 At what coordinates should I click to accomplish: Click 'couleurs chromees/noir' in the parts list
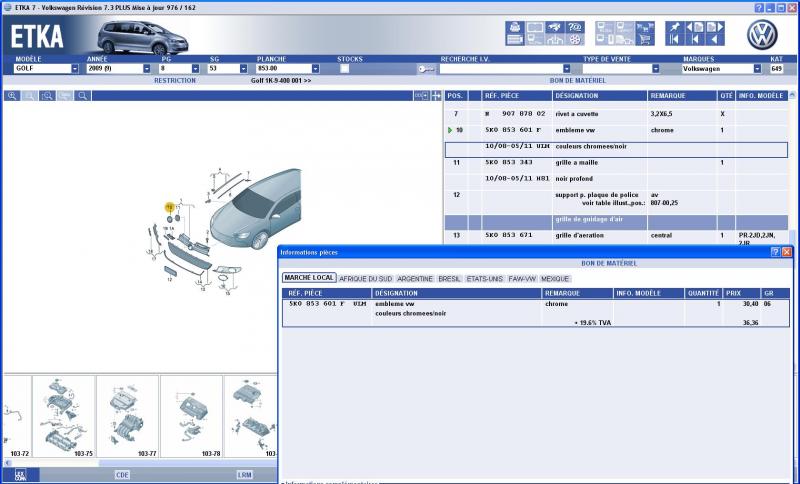591,147
